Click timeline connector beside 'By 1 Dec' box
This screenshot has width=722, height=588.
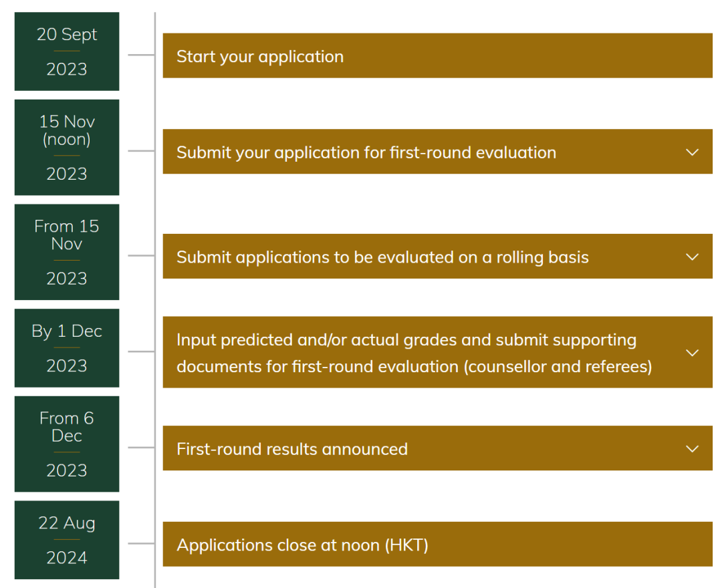[141, 351]
